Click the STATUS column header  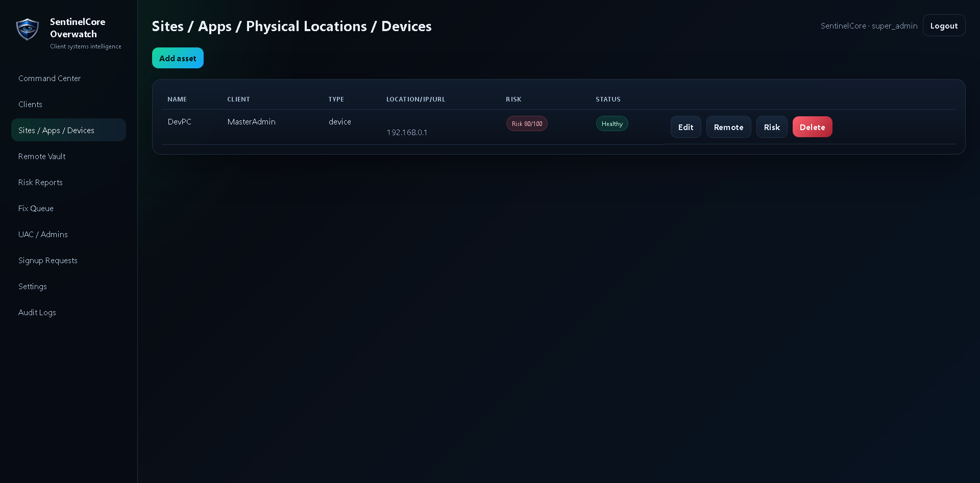pos(608,99)
